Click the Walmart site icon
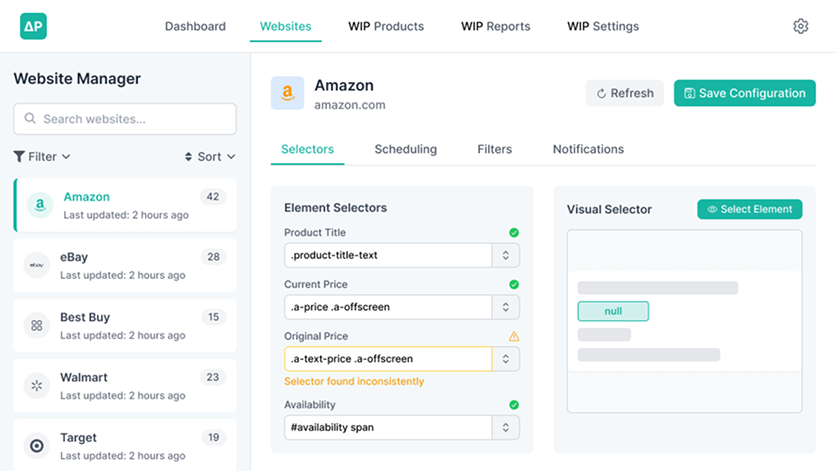The image size is (836, 471). (37, 385)
